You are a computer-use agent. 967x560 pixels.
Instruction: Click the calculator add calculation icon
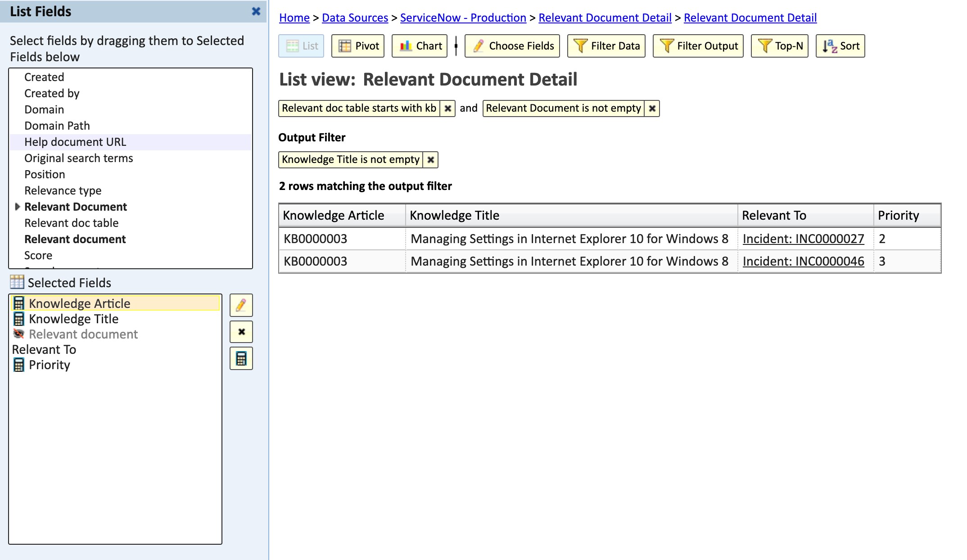click(241, 358)
